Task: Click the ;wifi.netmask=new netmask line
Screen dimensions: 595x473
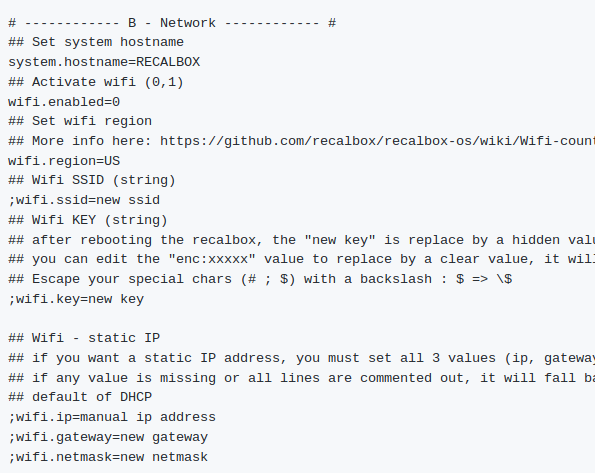Action: (108, 457)
